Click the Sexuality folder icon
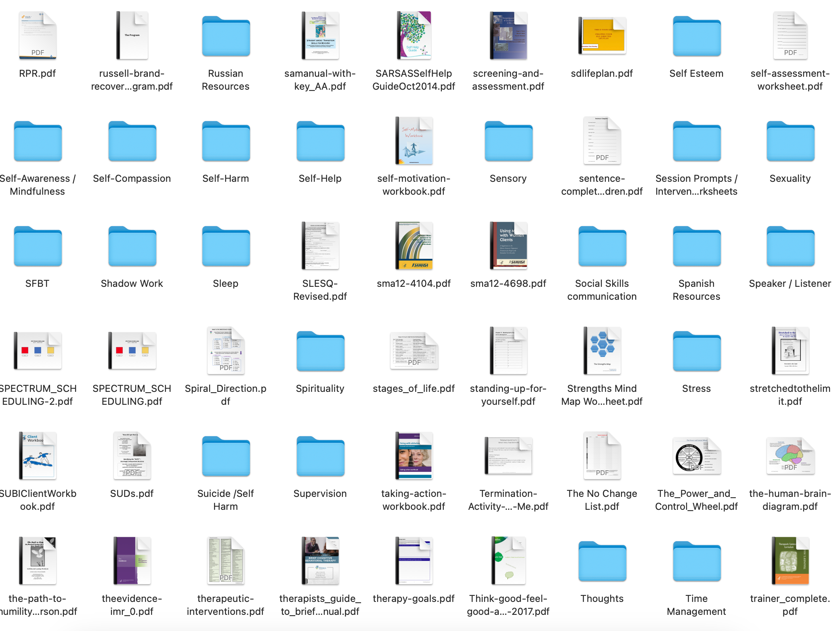The image size is (840, 631). (x=790, y=141)
